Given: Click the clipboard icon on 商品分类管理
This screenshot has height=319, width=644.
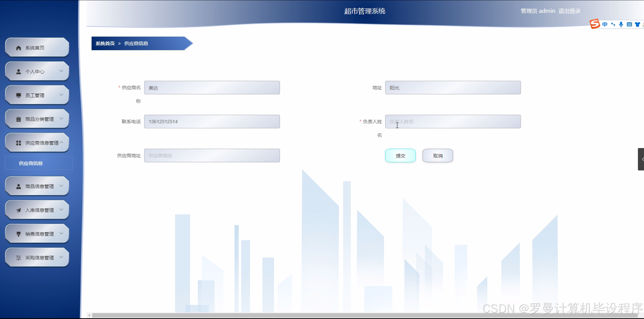Looking at the screenshot, I should click(x=18, y=119).
